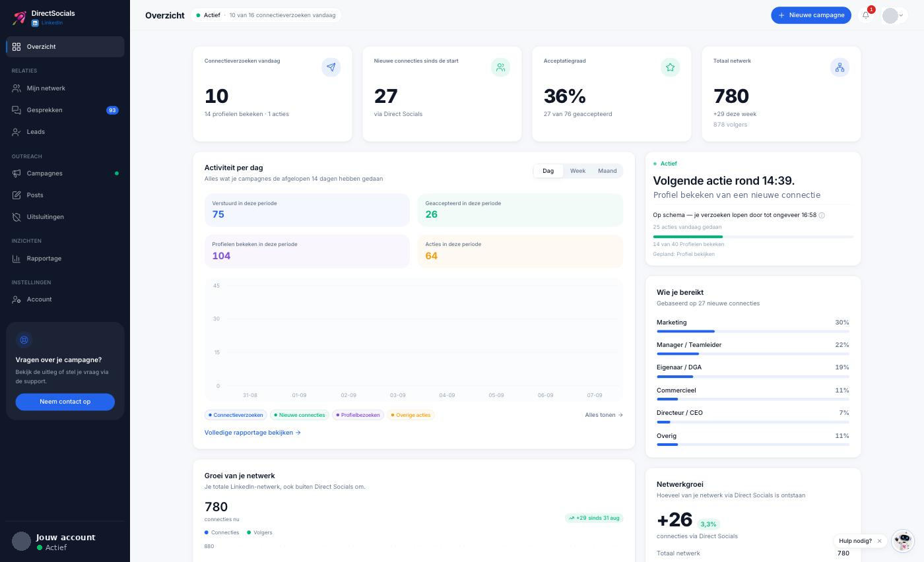Click Neem contact op button

click(65, 402)
